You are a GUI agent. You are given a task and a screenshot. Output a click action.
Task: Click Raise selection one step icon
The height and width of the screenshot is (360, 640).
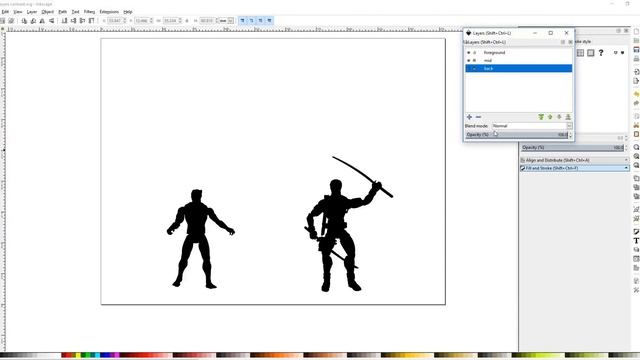[x=82, y=20]
